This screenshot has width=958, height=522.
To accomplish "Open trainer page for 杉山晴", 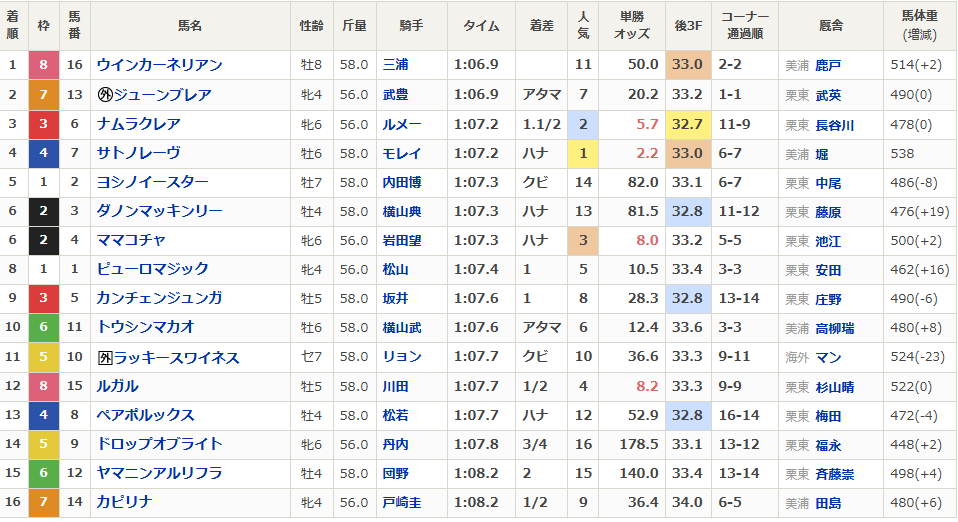I will [x=835, y=387].
